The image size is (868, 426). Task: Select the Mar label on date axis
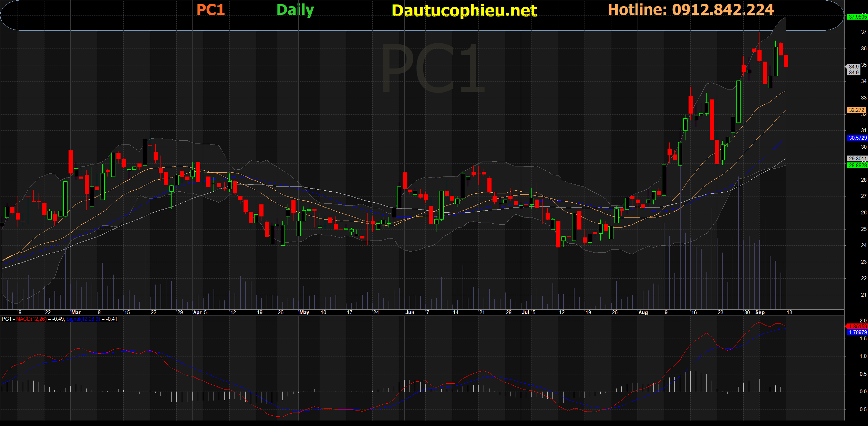click(76, 312)
